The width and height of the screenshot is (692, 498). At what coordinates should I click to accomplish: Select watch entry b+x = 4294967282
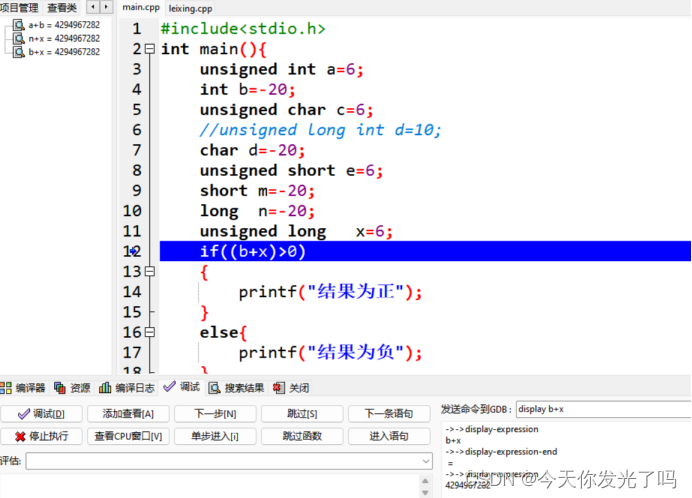[x=64, y=52]
